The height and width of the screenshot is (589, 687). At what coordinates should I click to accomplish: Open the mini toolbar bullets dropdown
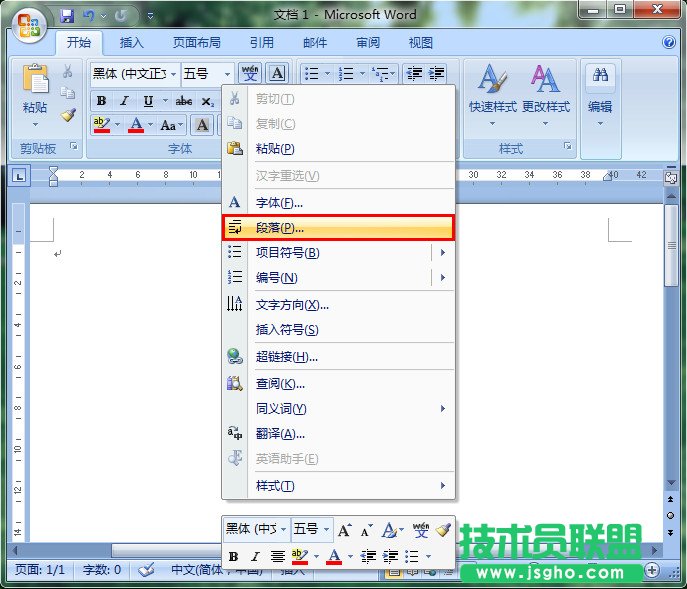tap(428, 557)
